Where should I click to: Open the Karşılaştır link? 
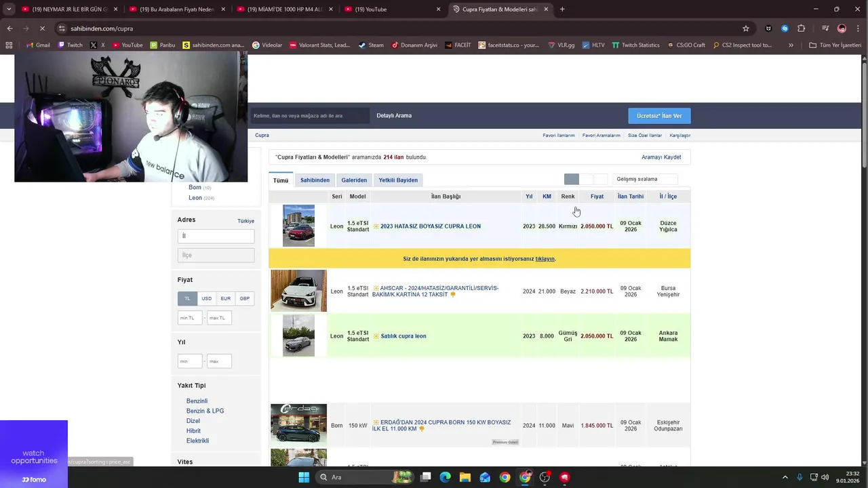[680, 136]
